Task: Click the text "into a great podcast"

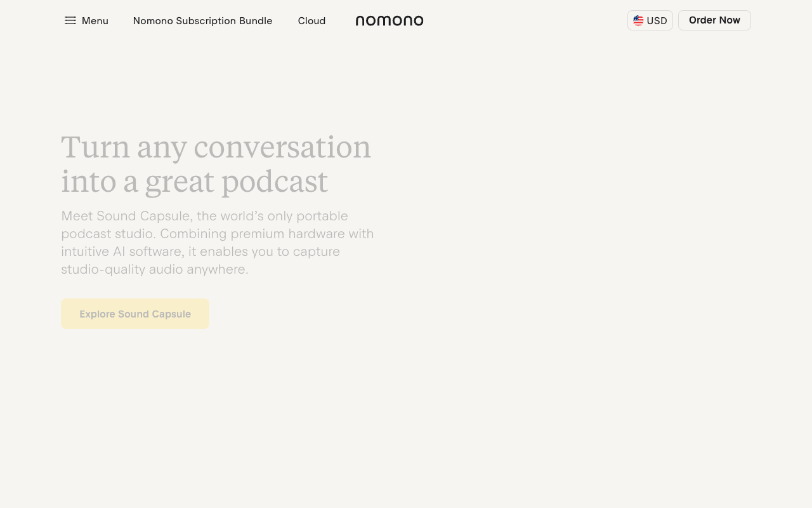Action: [x=194, y=181]
